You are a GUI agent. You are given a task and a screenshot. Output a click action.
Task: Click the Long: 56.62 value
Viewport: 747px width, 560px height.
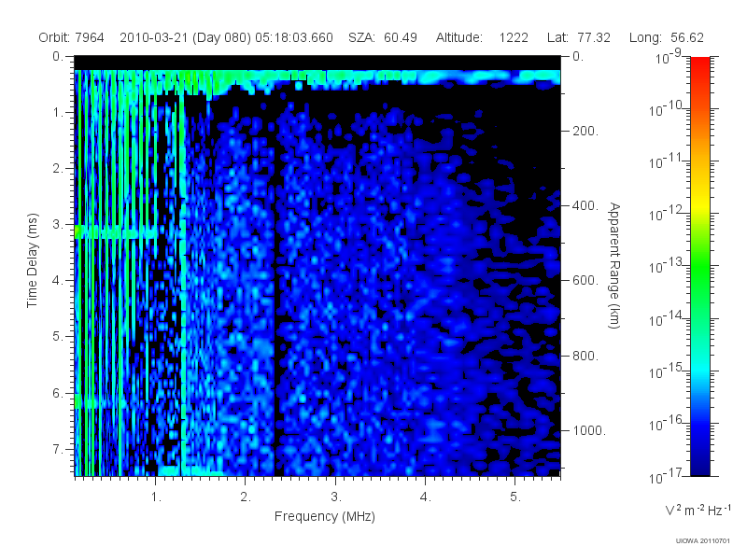pyautogui.click(x=666, y=37)
